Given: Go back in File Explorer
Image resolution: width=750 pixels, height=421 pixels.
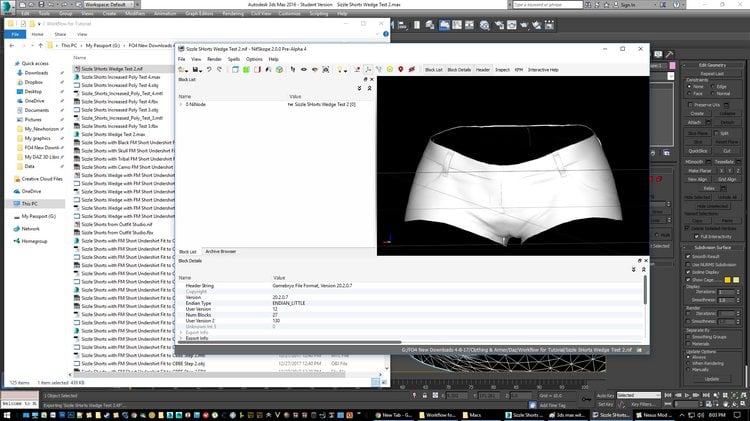Looking at the screenshot, I should click(12, 45).
